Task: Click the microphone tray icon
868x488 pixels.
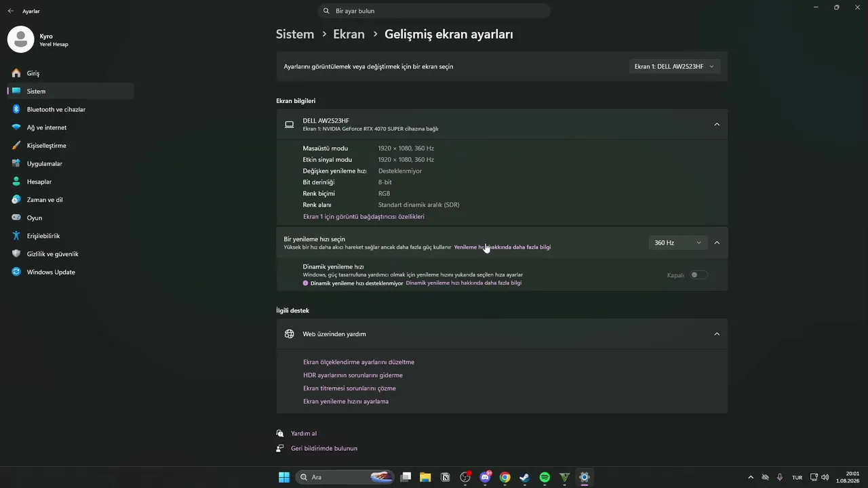Action: click(x=780, y=477)
